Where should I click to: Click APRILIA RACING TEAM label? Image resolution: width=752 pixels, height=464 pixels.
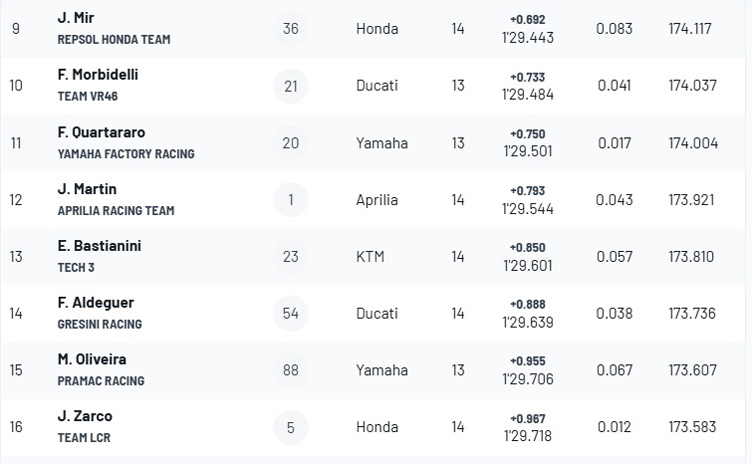(116, 211)
